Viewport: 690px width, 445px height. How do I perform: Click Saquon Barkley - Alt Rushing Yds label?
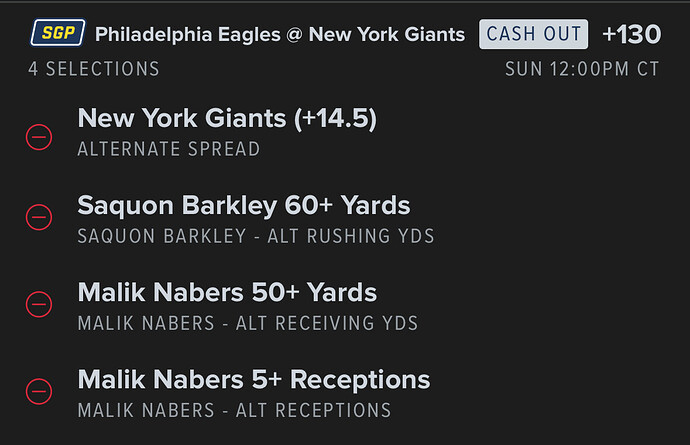[x=255, y=237]
